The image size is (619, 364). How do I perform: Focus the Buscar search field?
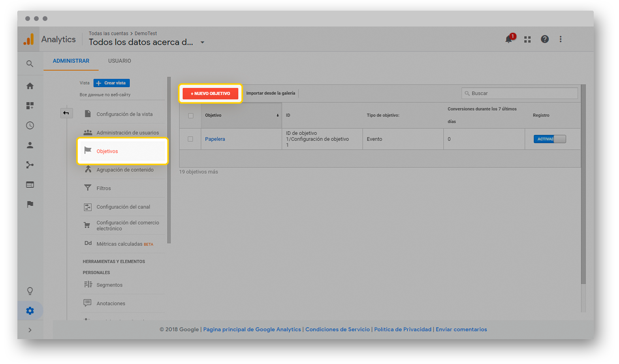click(519, 94)
